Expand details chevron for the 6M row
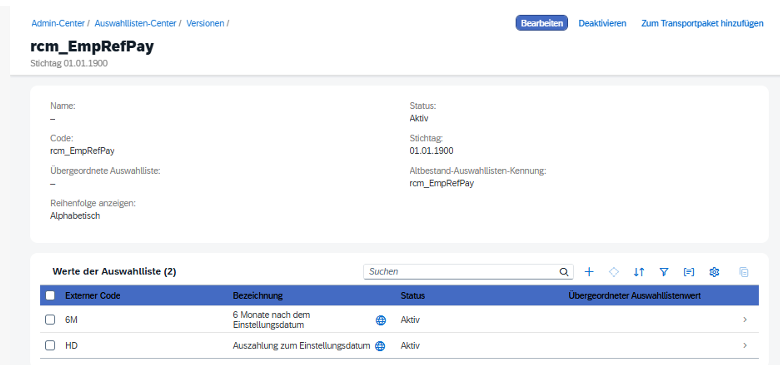Image resolution: width=780 pixels, height=365 pixels. [745, 320]
